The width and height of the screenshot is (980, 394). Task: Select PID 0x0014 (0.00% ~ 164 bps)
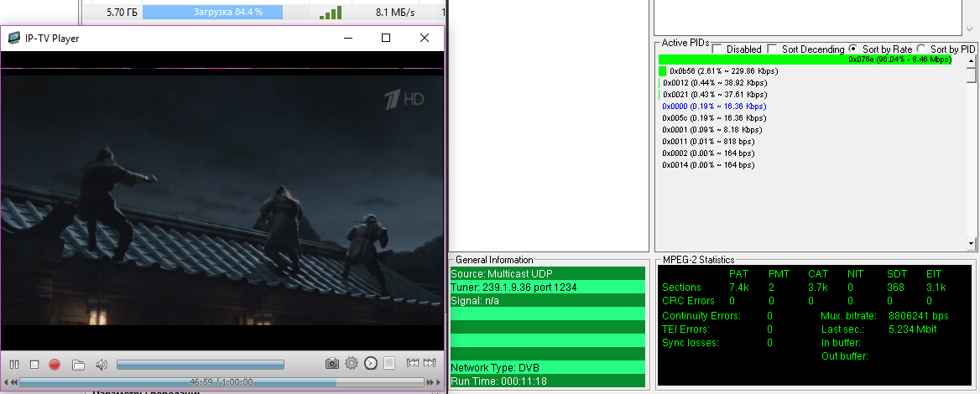click(709, 165)
